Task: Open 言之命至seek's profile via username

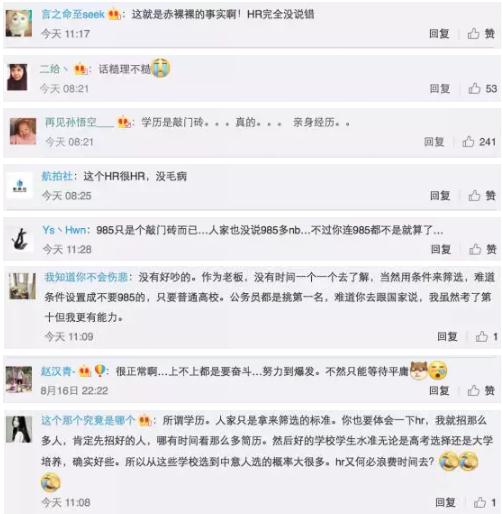Action: coord(73,14)
